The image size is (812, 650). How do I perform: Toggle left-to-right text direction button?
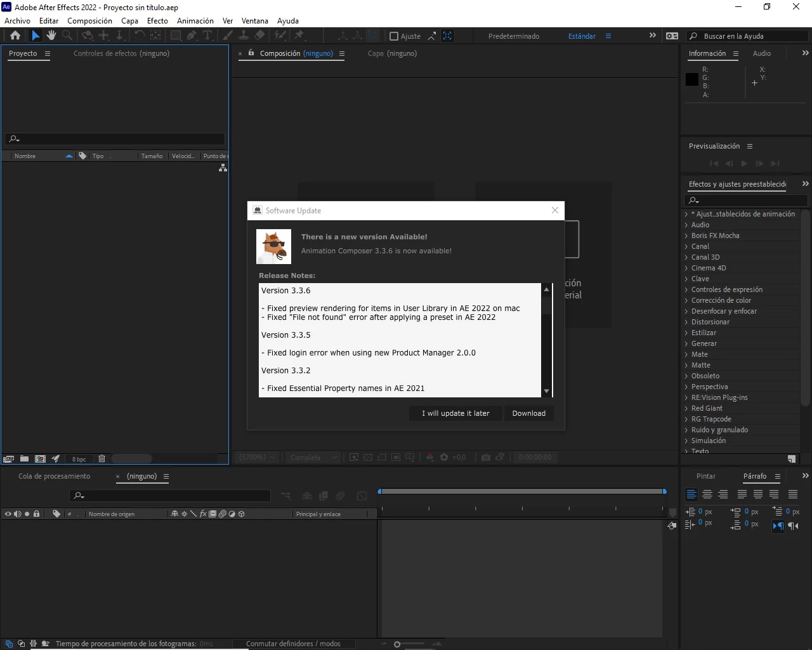[778, 526]
